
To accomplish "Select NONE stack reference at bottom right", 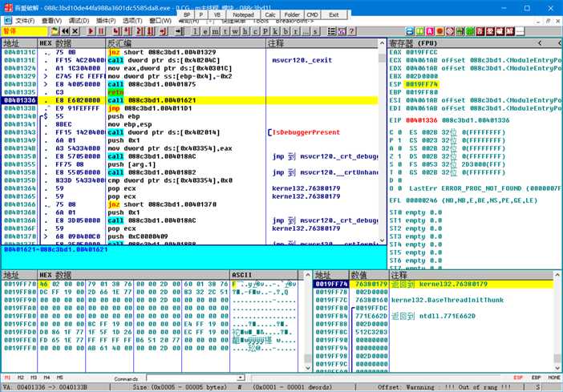I will (x=554, y=378).
